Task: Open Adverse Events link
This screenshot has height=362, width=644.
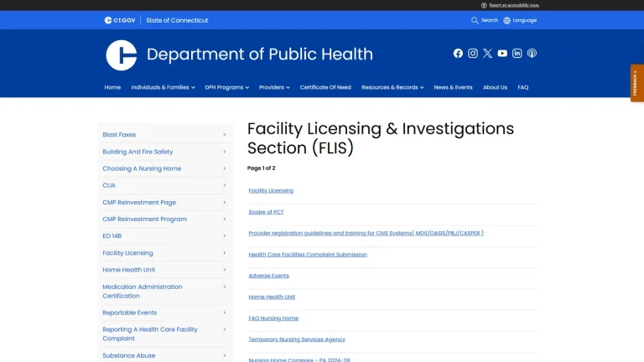Action: (268, 276)
